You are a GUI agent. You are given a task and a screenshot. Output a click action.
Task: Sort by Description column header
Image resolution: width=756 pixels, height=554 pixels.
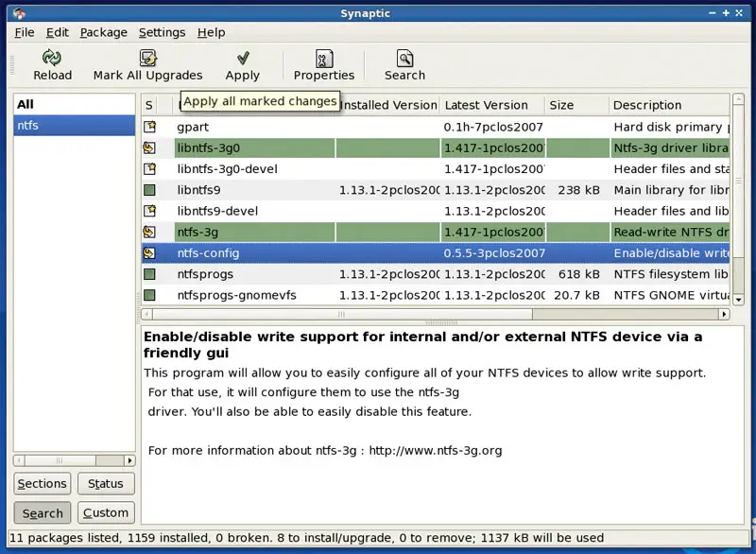[x=669, y=105]
